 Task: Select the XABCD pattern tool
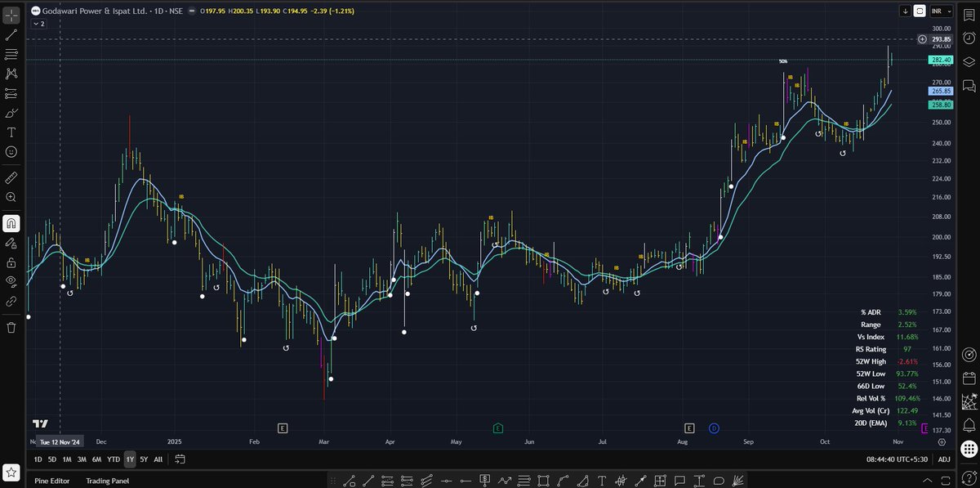[11, 74]
